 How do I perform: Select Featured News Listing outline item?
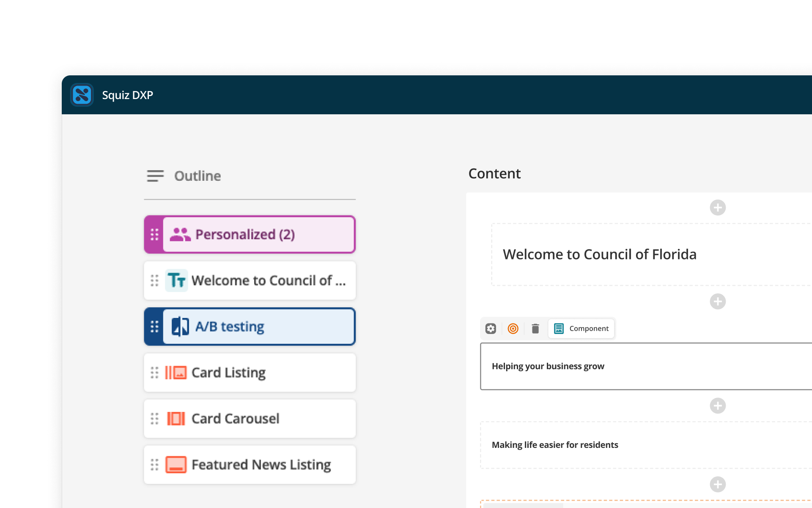pyautogui.click(x=250, y=464)
